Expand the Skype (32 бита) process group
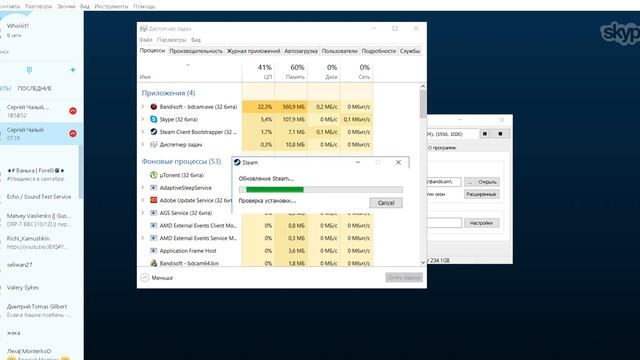This screenshot has height=360, width=640. pos(142,119)
